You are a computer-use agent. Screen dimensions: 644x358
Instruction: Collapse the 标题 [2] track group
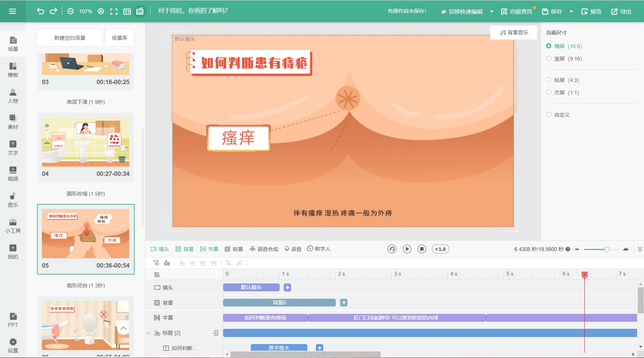point(148,333)
